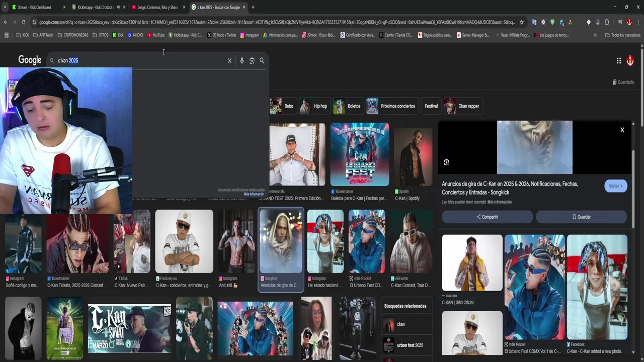644x362 pixels.
Task: Open the Inicio / Twitter bookmark
Action: pyautogui.click(x=221, y=35)
